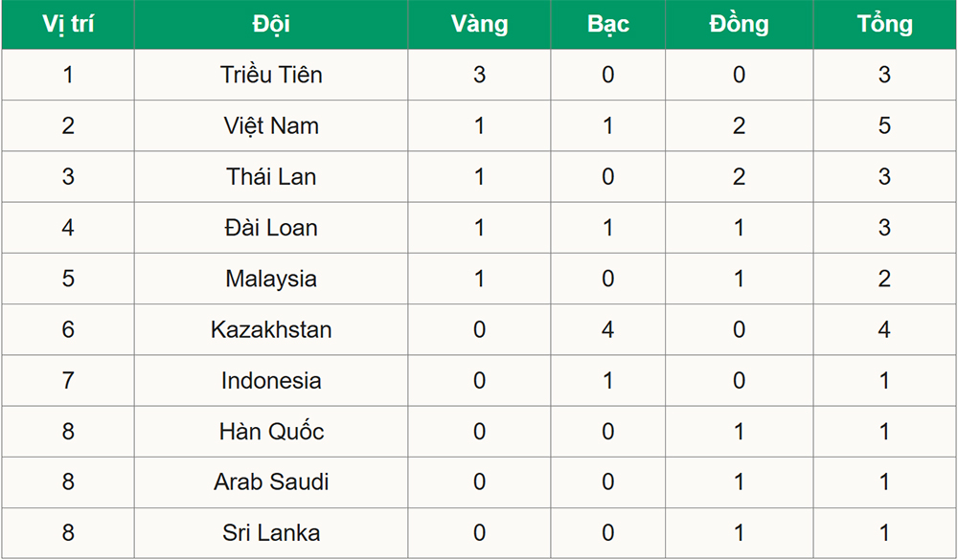Click the 'Vàng' column header
Image resolution: width=958 pixels, height=560 pixels.
pyautogui.click(x=479, y=24)
